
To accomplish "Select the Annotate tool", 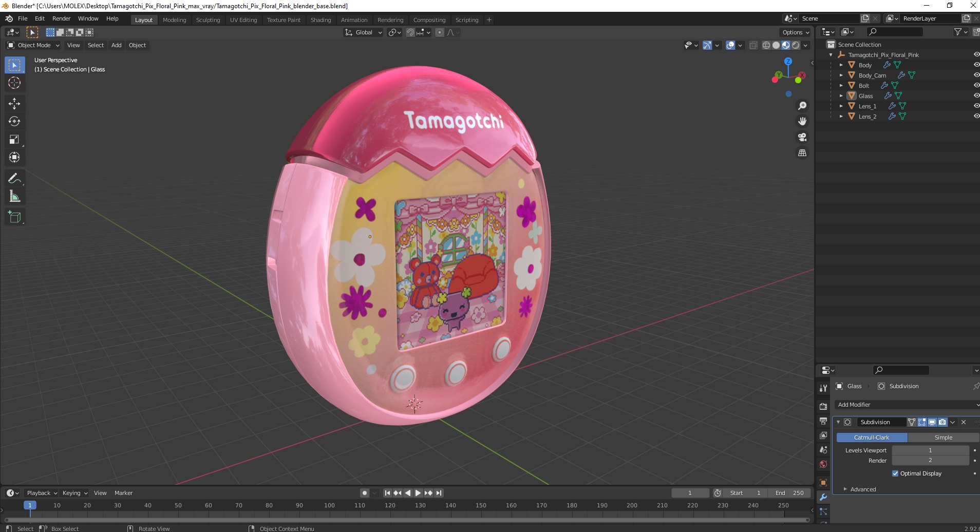I will pyautogui.click(x=14, y=178).
